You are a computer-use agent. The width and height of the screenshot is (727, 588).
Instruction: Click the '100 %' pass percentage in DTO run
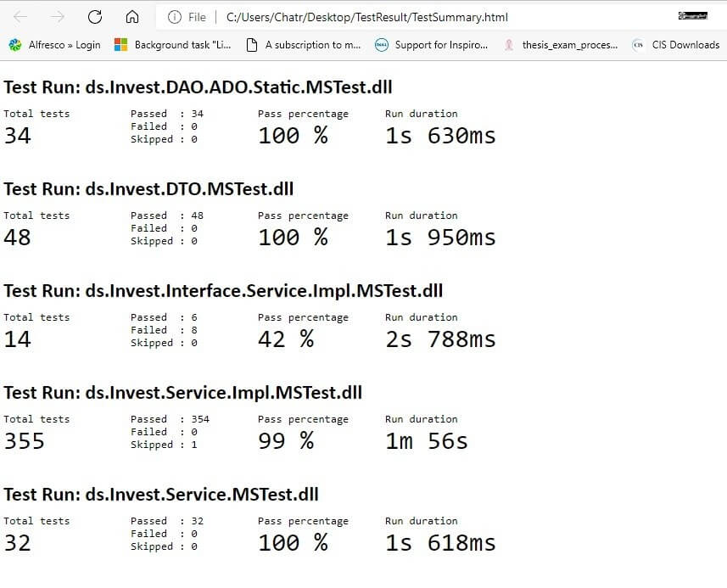pos(293,238)
